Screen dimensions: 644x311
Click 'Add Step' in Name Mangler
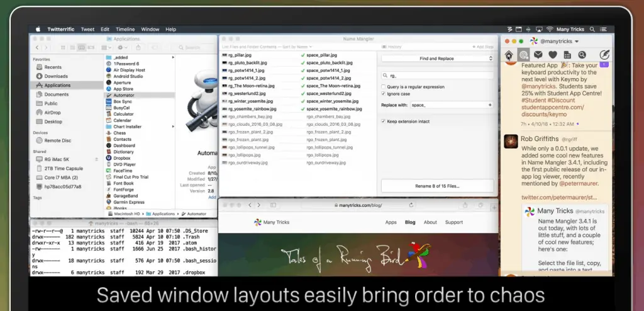[482, 47]
